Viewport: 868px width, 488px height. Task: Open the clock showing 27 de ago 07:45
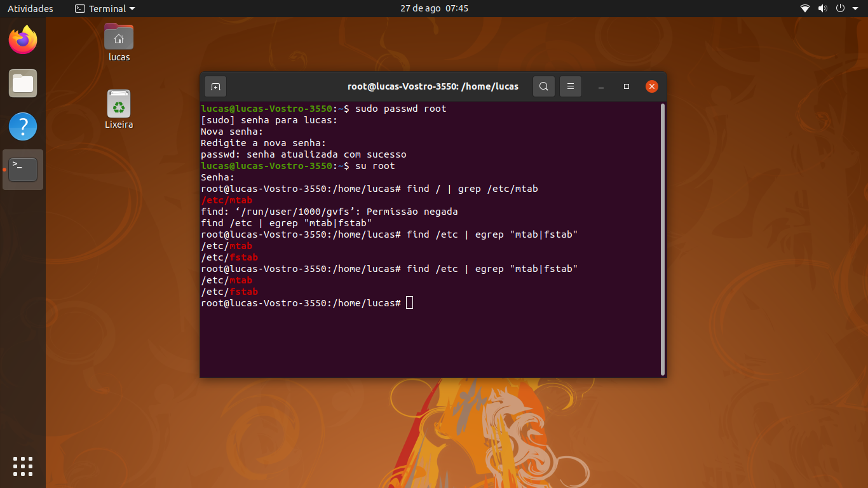[x=434, y=8]
